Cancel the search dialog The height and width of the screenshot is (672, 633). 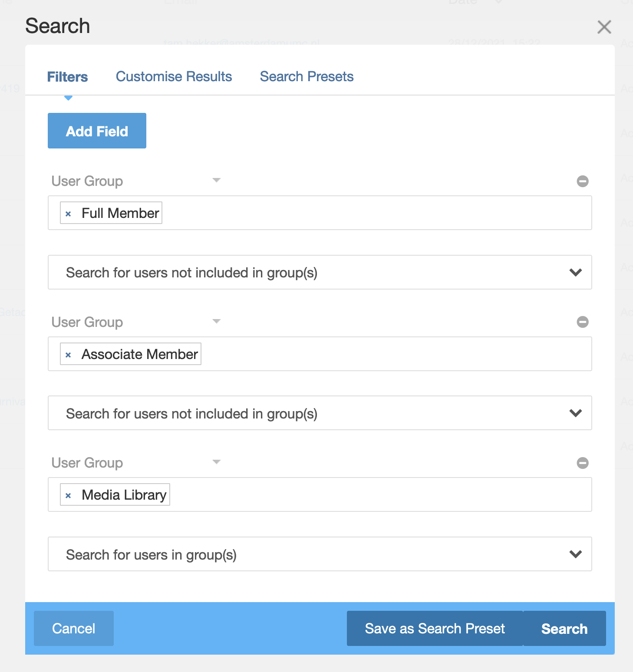(x=74, y=628)
